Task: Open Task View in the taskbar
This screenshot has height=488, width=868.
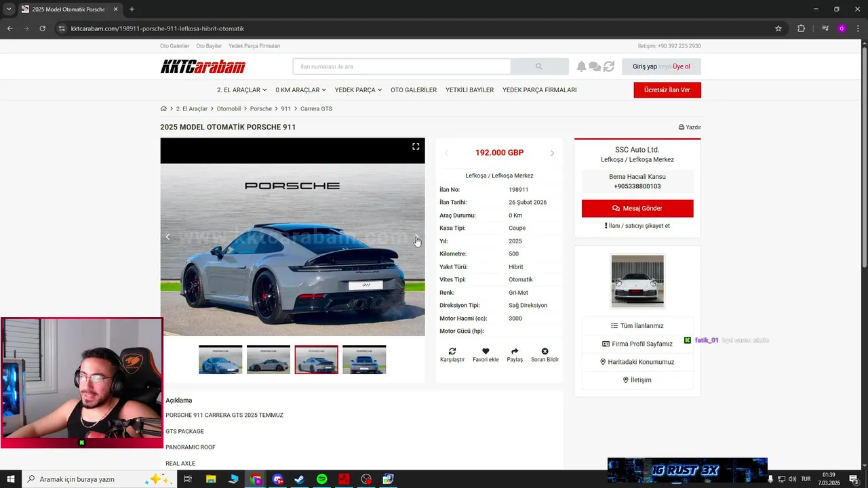Action: [x=188, y=479]
